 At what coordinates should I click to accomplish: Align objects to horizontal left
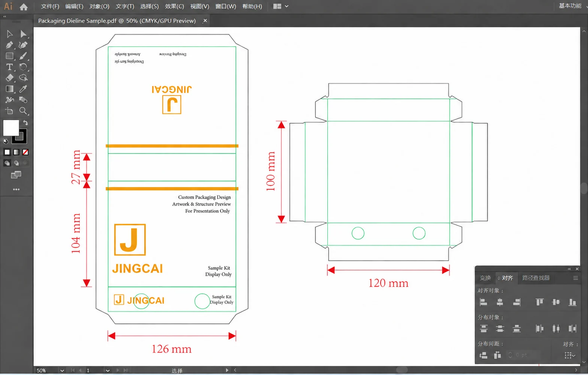[484, 302]
